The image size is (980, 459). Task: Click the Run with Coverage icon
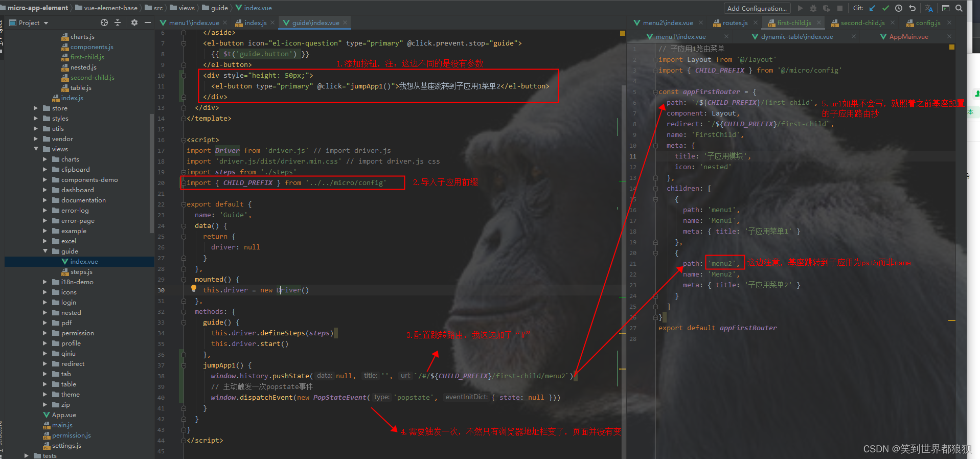pyautogui.click(x=827, y=8)
